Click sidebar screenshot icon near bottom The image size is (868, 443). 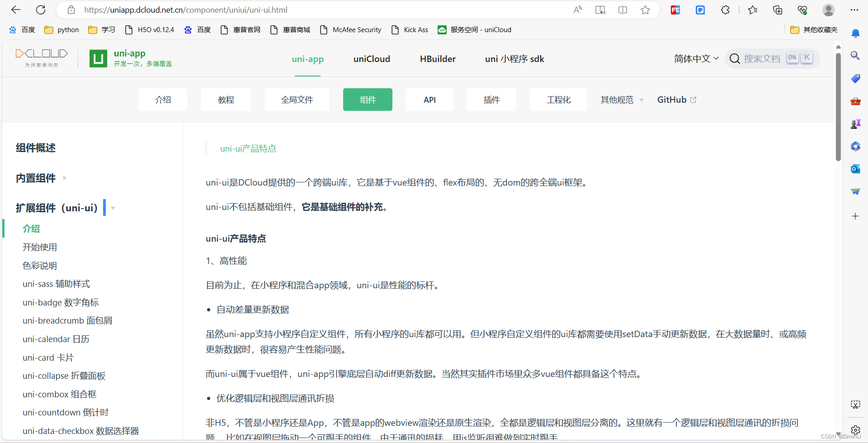855,405
